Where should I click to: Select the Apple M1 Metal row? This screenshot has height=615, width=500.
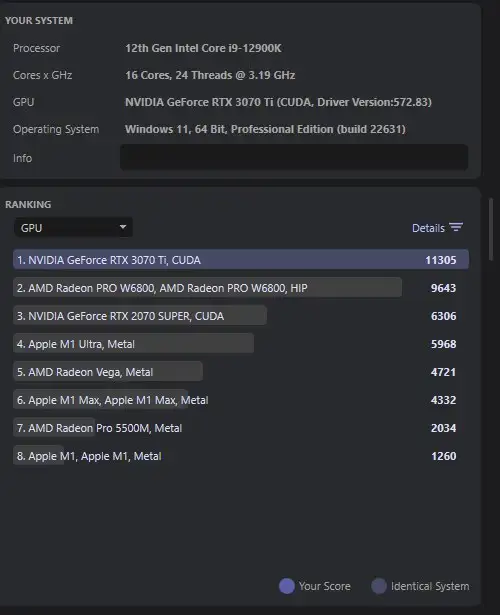(x=241, y=456)
